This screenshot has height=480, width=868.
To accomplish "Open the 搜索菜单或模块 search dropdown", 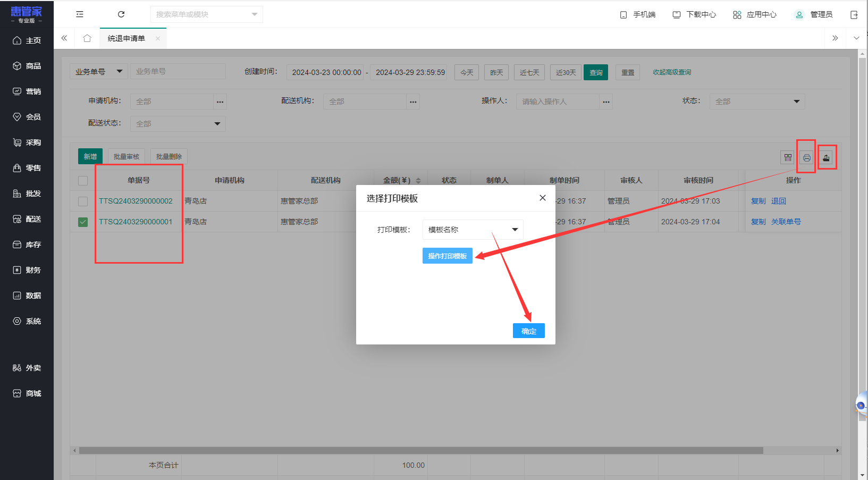I will pyautogui.click(x=207, y=14).
